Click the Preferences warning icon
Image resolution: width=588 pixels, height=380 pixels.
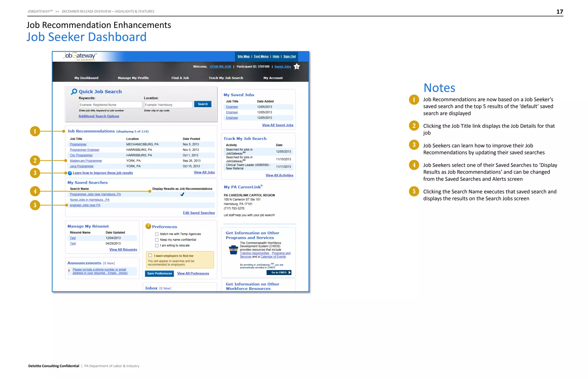point(148,226)
